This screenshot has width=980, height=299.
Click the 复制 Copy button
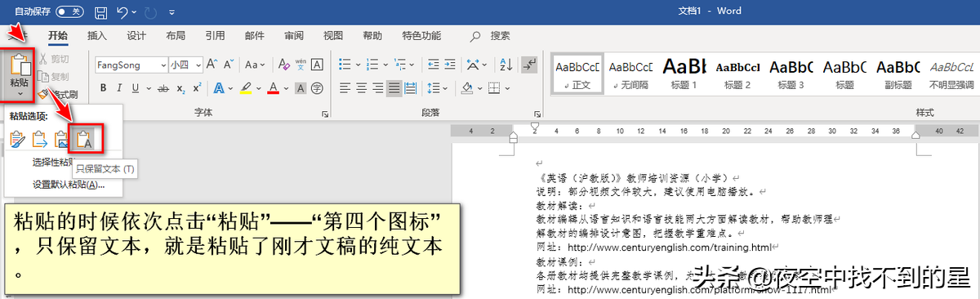click(54, 76)
